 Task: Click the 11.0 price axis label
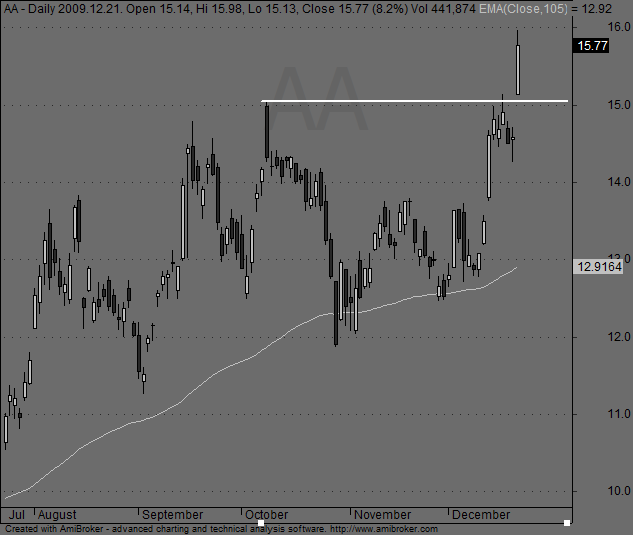coord(619,414)
